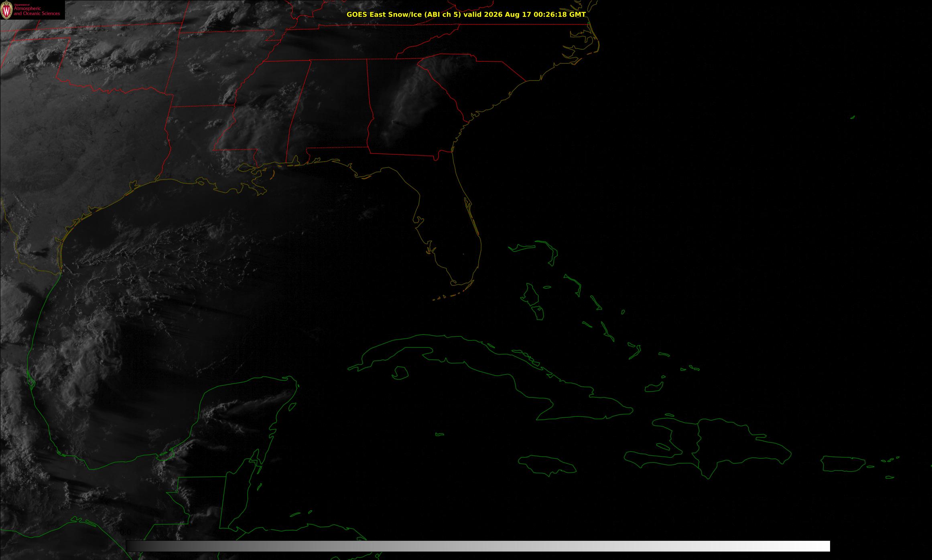Click the Jamaica island outline

tap(547, 464)
